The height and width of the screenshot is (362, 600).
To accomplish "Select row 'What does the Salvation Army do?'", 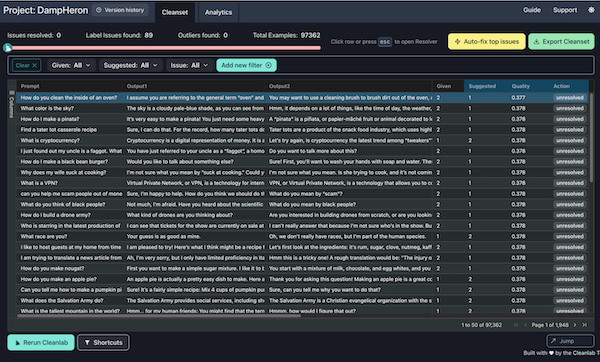I will click(x=303, y=300).
